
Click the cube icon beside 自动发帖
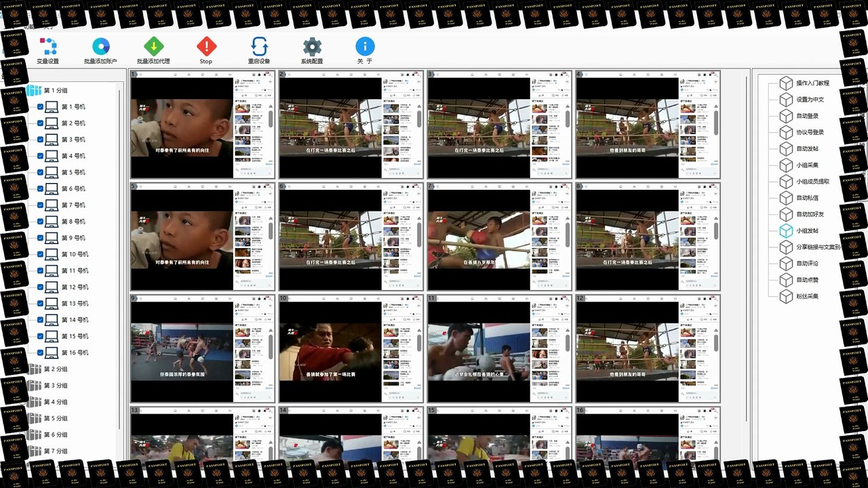(785, 148)
